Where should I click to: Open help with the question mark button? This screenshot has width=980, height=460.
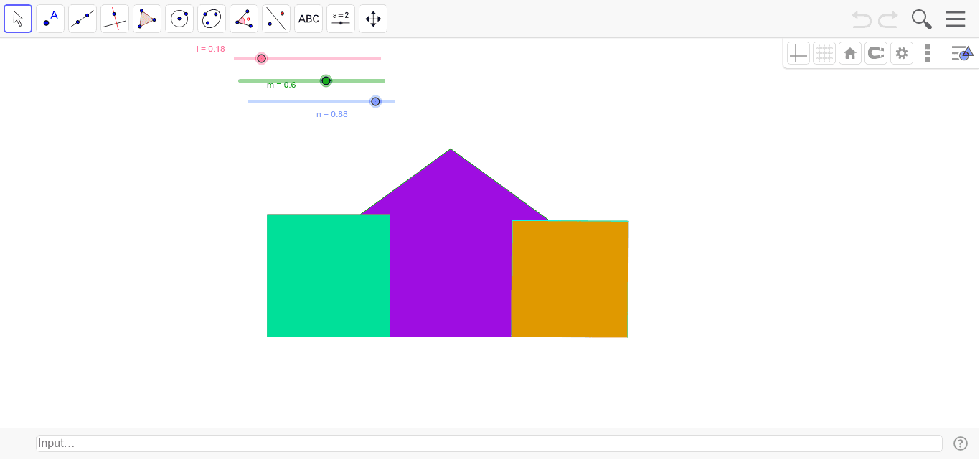coord(961,443)
